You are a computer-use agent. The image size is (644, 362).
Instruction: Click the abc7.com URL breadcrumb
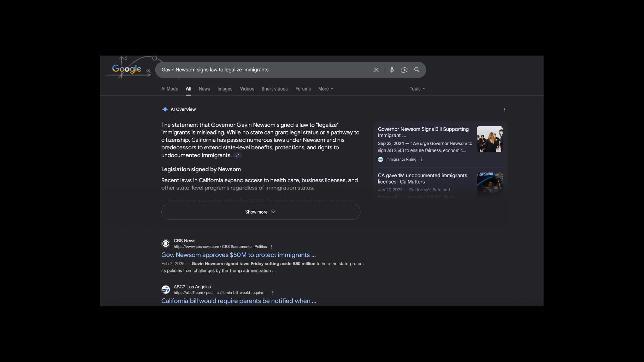[x=220, y=293]
